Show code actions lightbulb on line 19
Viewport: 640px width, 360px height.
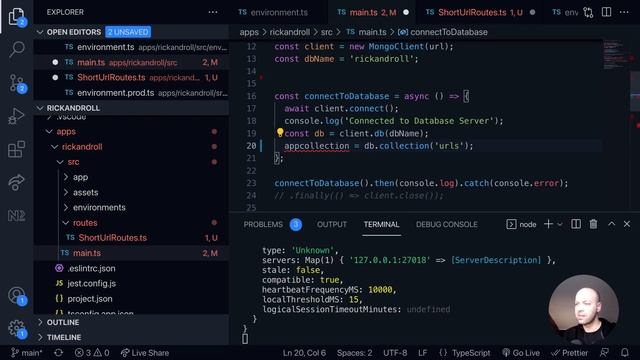pos(280,132)
